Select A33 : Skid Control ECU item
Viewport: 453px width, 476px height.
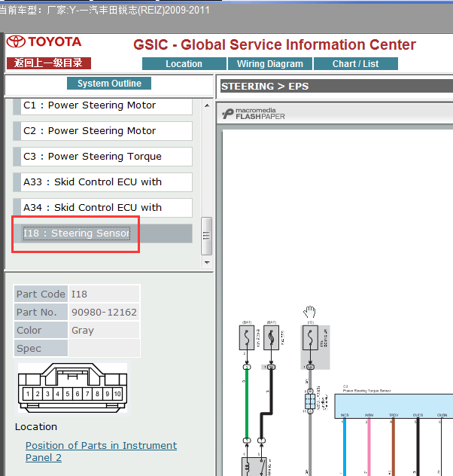tap(103, 182)
